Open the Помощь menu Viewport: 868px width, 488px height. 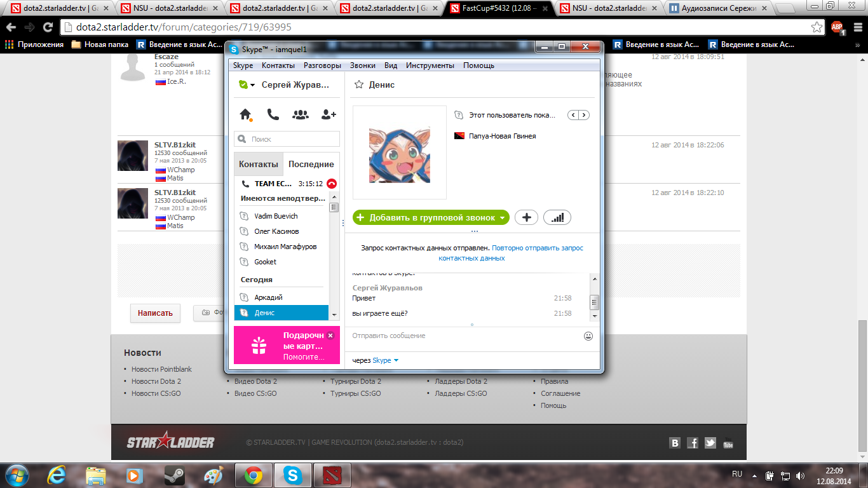pos(478,65)
